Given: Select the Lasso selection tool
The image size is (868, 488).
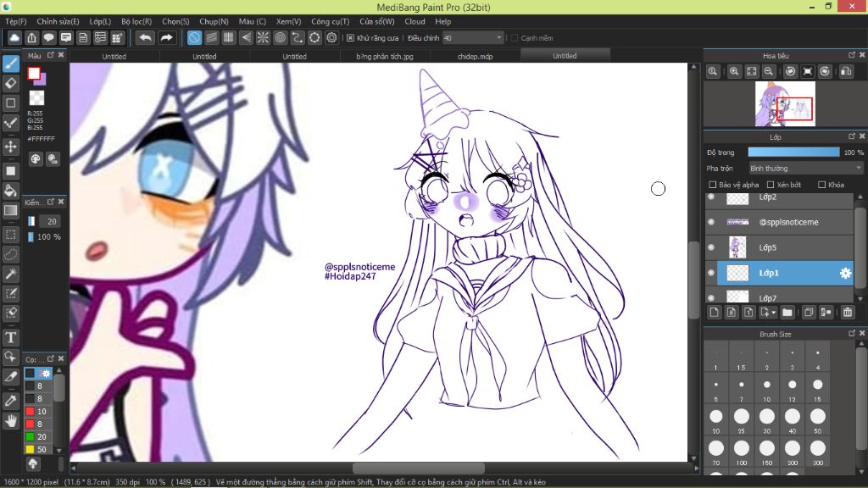Looking at the screenshot, I should click(x=10, y=254).
